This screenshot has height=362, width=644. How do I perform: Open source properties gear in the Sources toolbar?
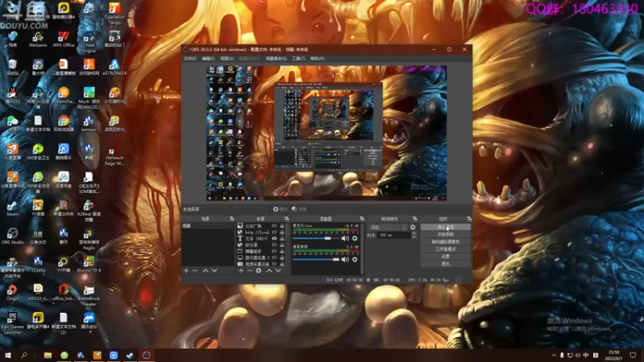[258, 271]
